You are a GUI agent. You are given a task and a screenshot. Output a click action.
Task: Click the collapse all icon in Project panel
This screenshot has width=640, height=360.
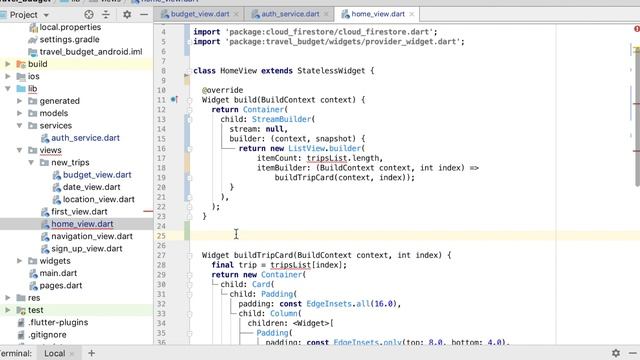106,15
